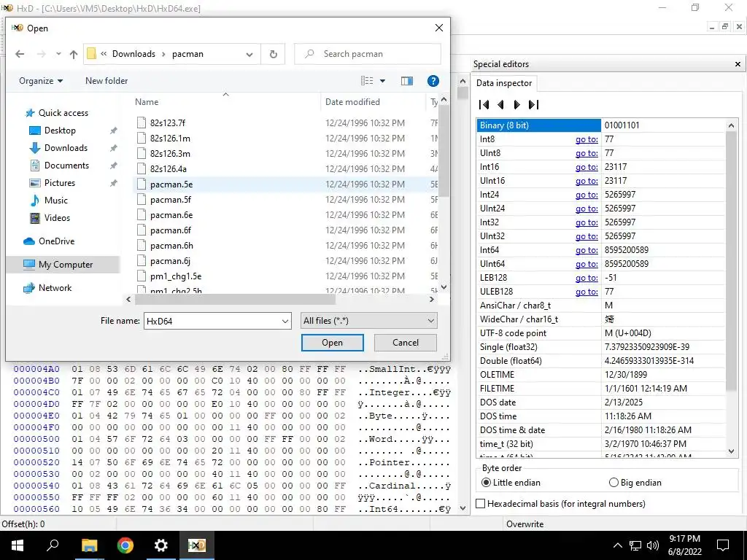Open the view options dropdown arrow
This screenshot has width=747, height=560.
pyautogui.click(x=382, y=81)
